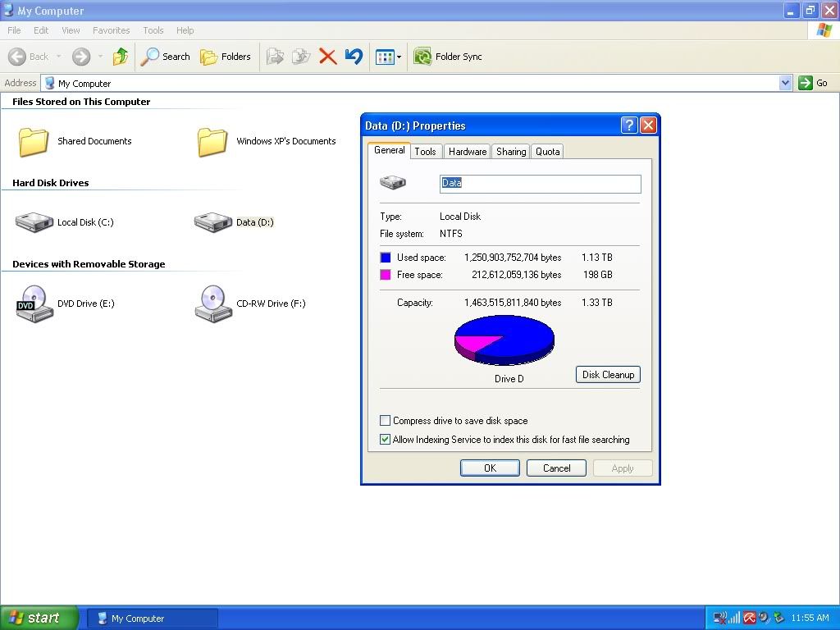Click the blue Undo arrow icon

click(354, 57)
